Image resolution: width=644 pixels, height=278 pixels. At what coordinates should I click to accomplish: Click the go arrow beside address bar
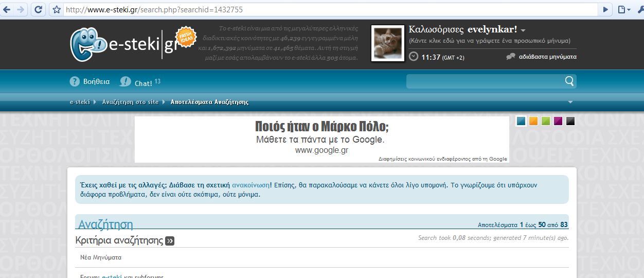pyautogui.click(x=606, y=9)
